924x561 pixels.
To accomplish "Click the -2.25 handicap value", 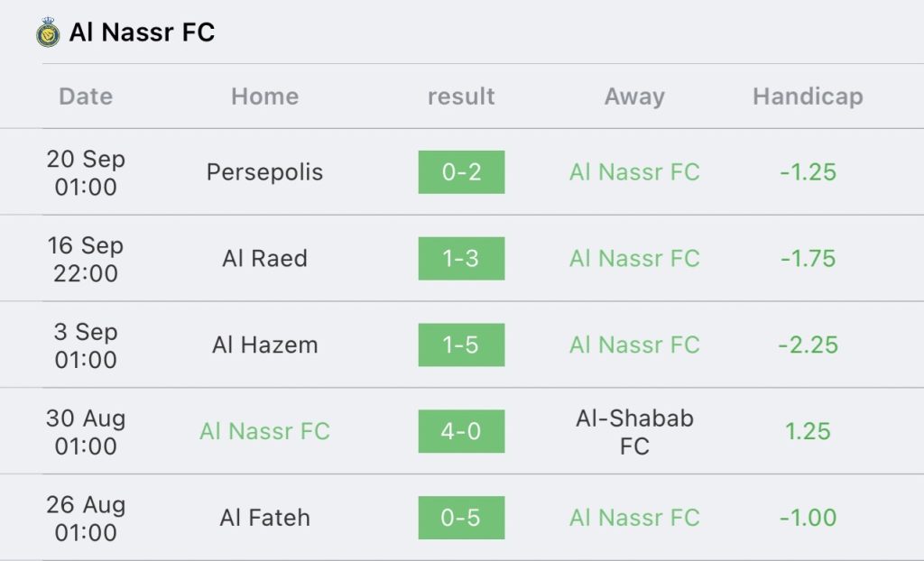I will coord(808,345).
